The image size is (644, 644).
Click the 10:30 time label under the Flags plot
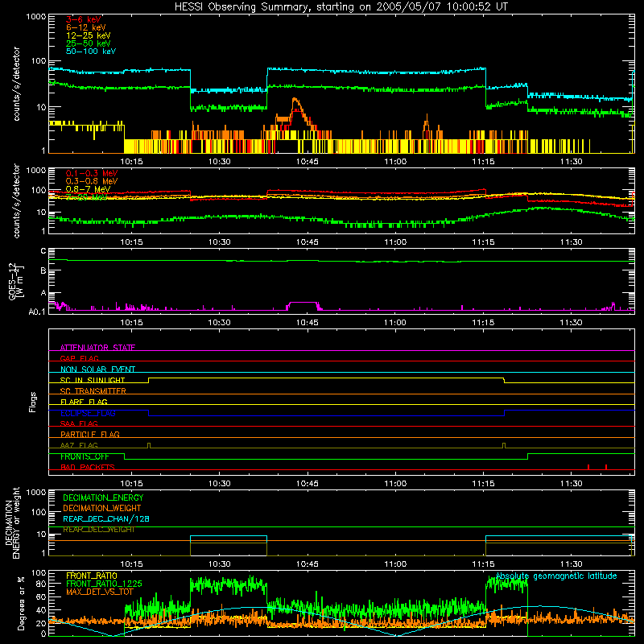pos(219,484)
